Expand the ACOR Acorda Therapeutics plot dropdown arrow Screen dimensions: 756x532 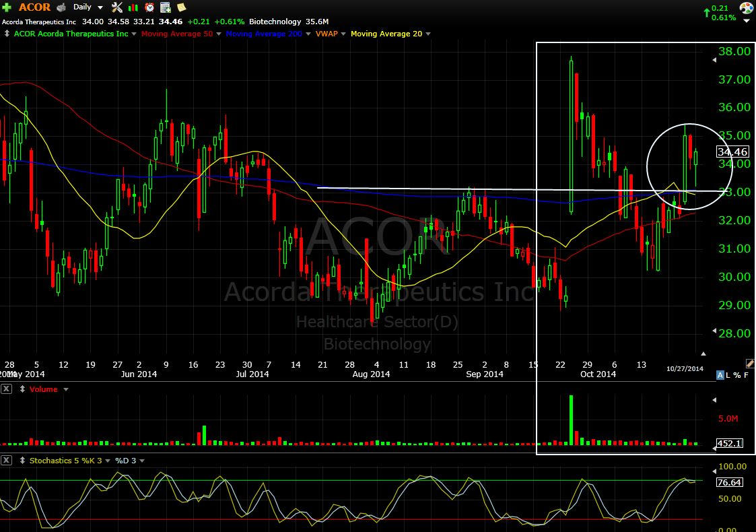click(133, 34)
